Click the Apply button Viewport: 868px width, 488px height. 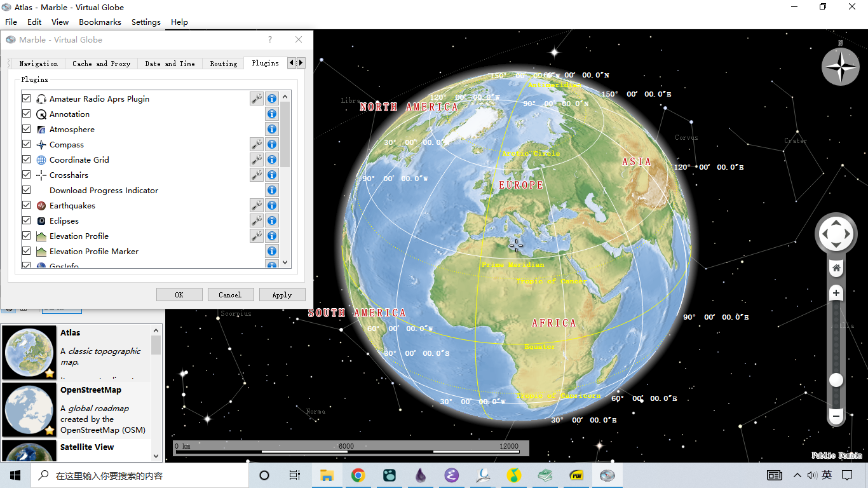pyautogui.click(x=281, y=295)
